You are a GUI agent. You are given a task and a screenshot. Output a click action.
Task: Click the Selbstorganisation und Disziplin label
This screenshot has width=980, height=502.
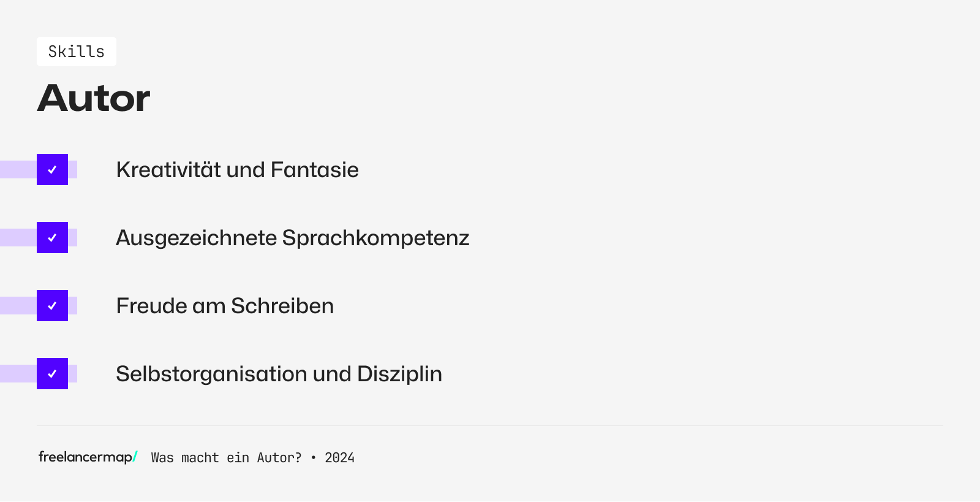(x=279, y=374)
